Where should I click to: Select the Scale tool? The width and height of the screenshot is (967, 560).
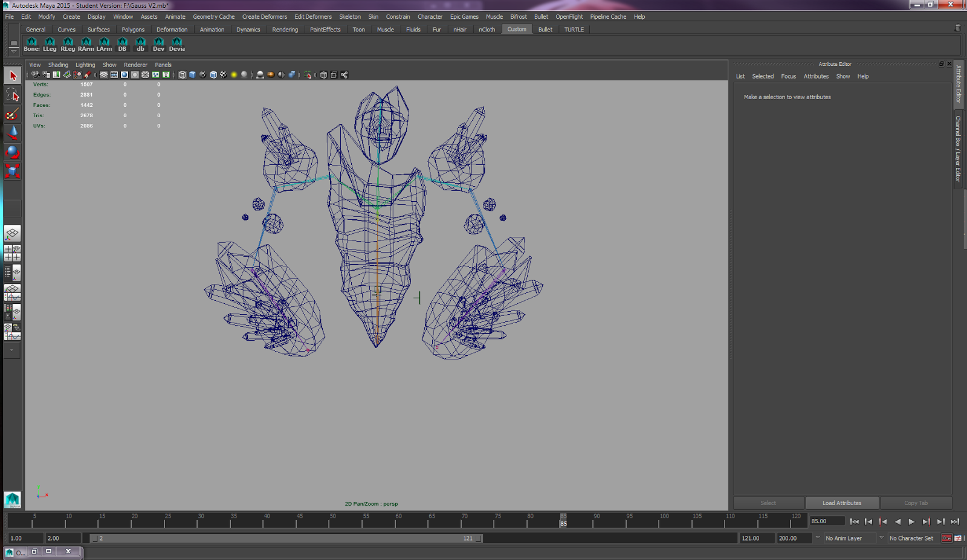point(12,171)
